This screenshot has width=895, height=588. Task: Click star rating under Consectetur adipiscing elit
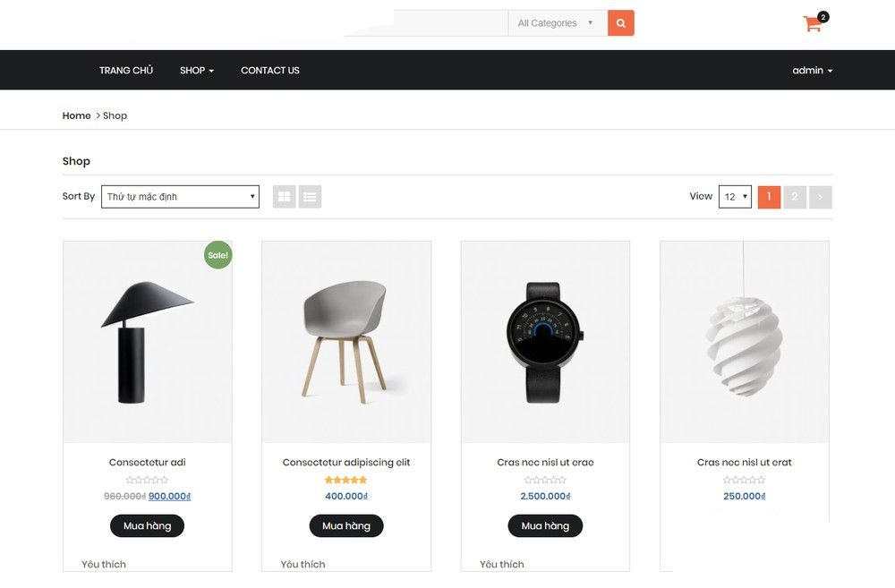(x=345, y=481)
